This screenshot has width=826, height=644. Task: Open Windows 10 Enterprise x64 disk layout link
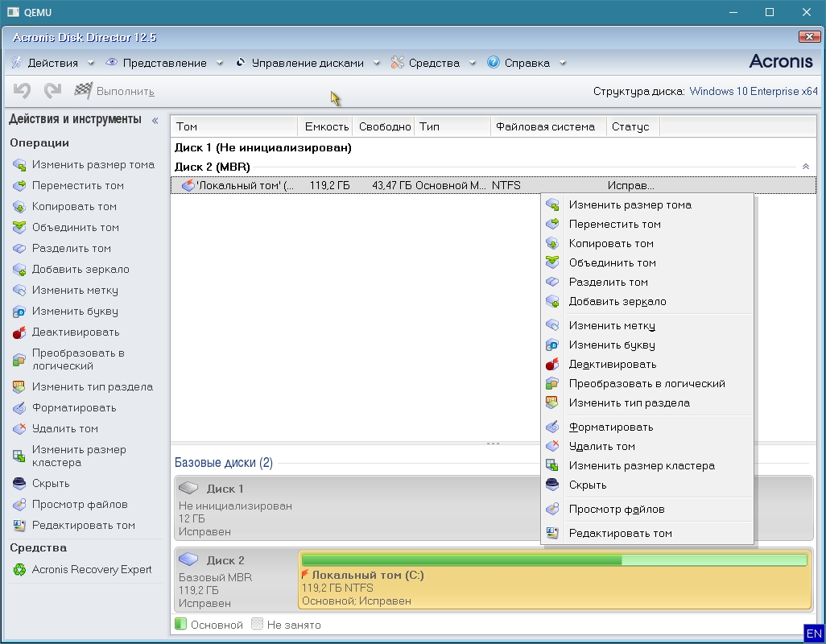click(x=754, y=91)
